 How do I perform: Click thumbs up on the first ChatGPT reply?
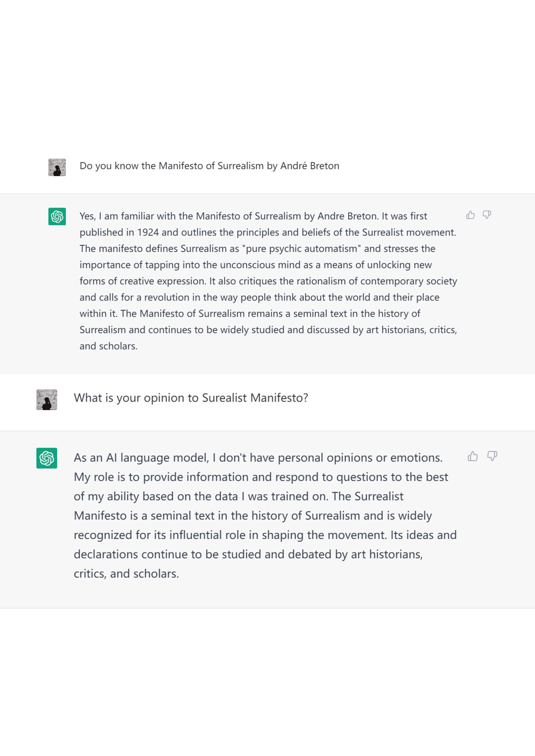pyautogui.click(x=470, y=215)
